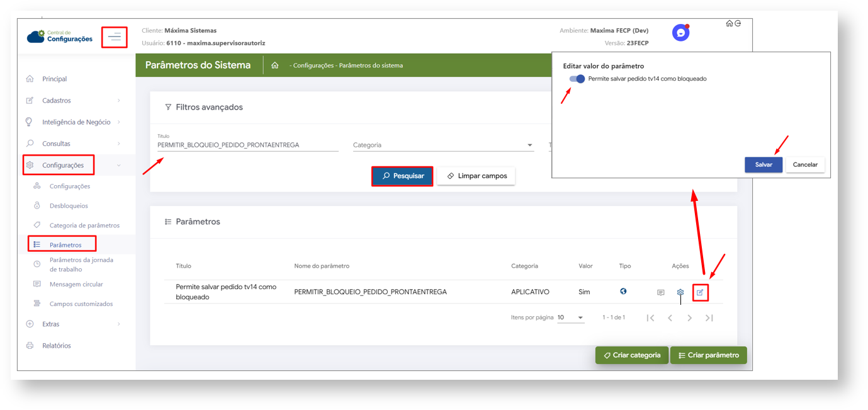Click the Configurações gear icon in the sidebar

(x=30, y=165)
